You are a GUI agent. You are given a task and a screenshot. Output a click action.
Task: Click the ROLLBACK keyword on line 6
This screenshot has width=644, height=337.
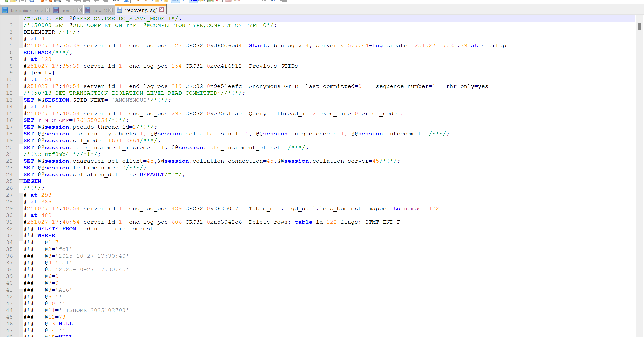tap(37, 52)
